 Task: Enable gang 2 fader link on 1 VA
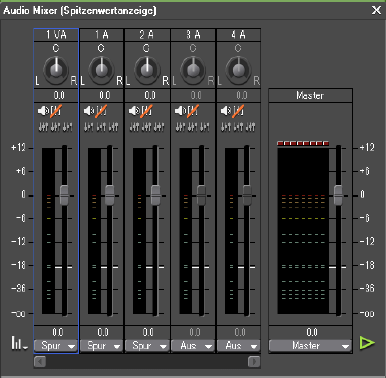pyautogui.click(x=55, y=127)
